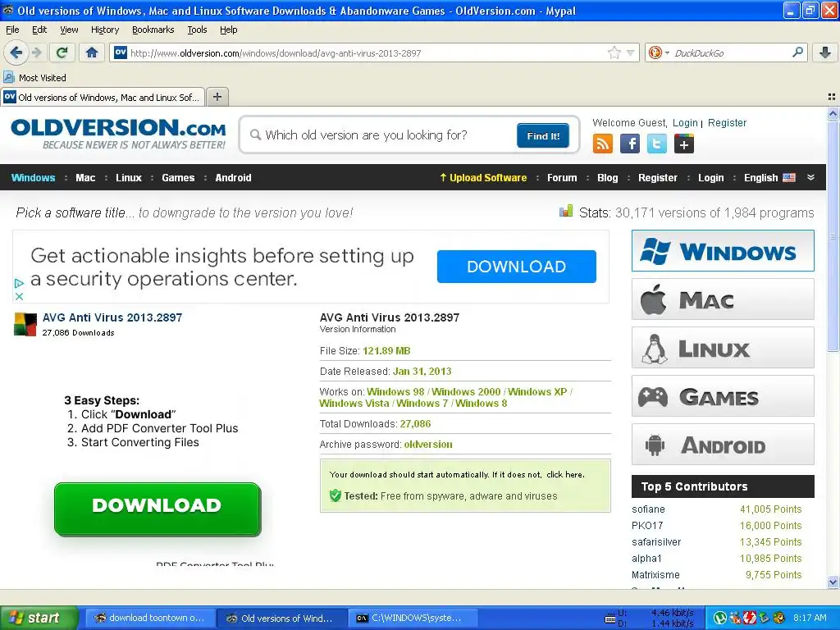Open the Register link beside Welcome Guest
840x630 pixels.
coord(727,123)
